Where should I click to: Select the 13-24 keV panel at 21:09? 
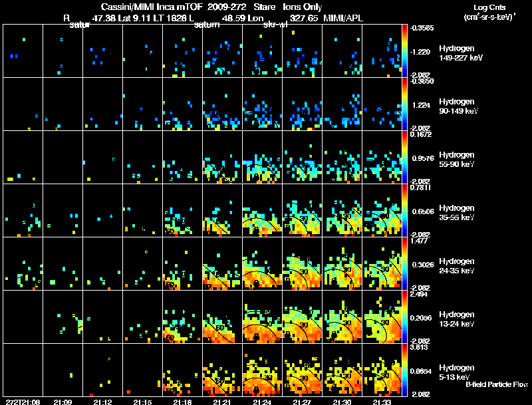tap(63, 317)
